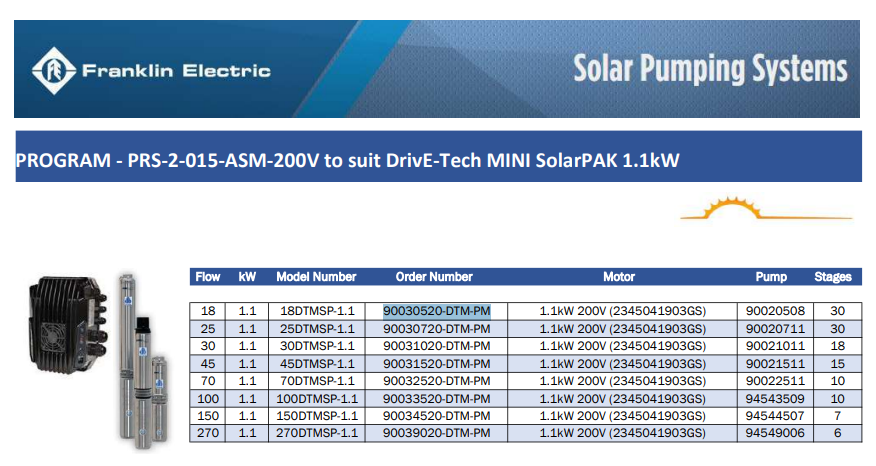Click model number 45DTMSP-1.1
This screenshot has height=466, width=876.
tap(317, 364)
